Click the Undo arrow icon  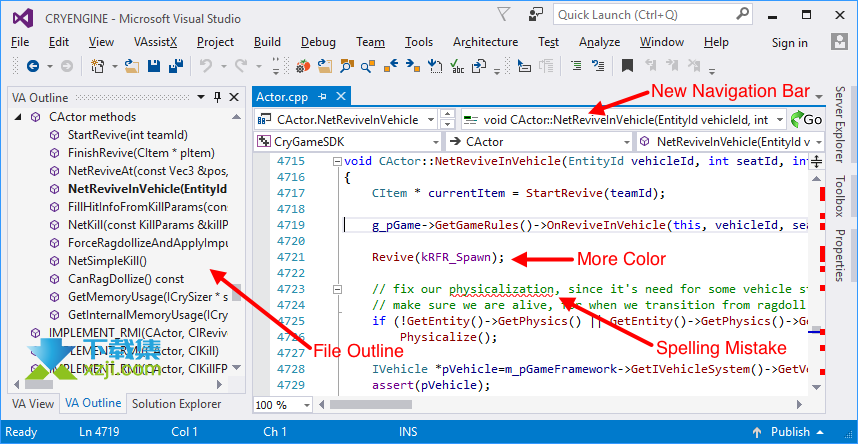pyautogui.click(x=206, y=66)
